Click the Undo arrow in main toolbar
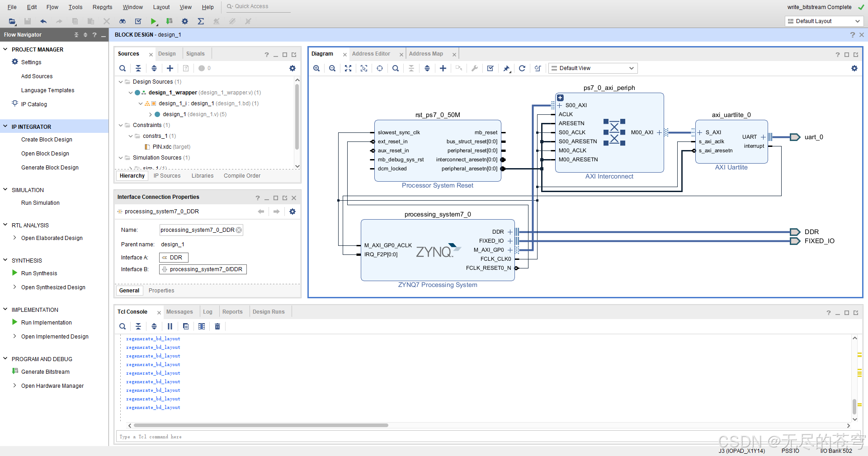The image size is (868, 456). 43,21
